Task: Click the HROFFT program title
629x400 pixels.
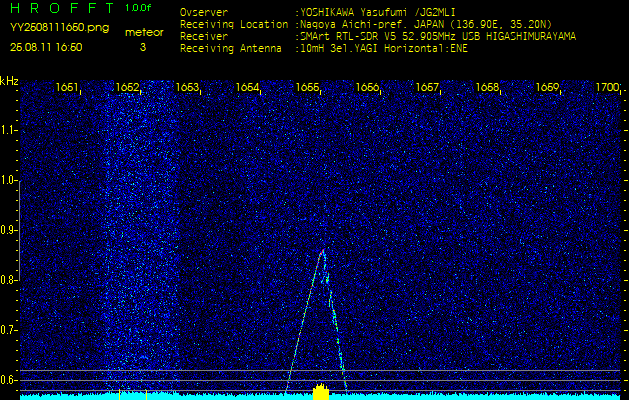Action: pyautogui.click(x=63, y=8)
